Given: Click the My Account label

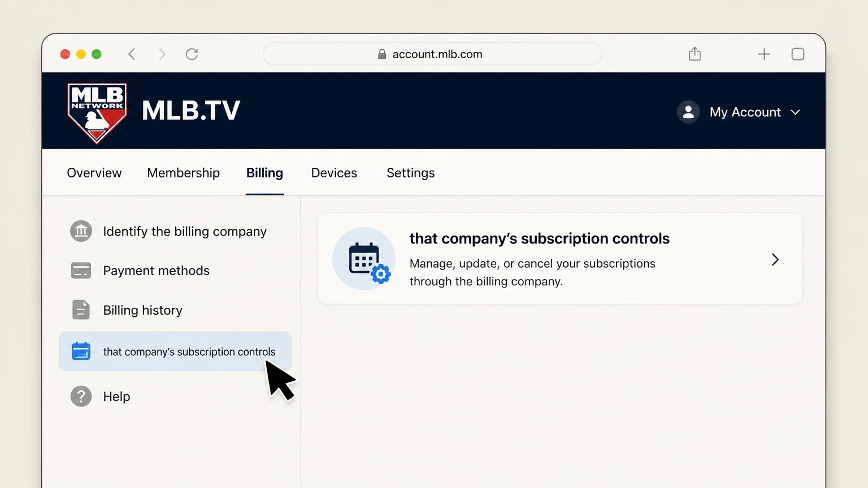Looking at the screenshot, I should [745, 112].
